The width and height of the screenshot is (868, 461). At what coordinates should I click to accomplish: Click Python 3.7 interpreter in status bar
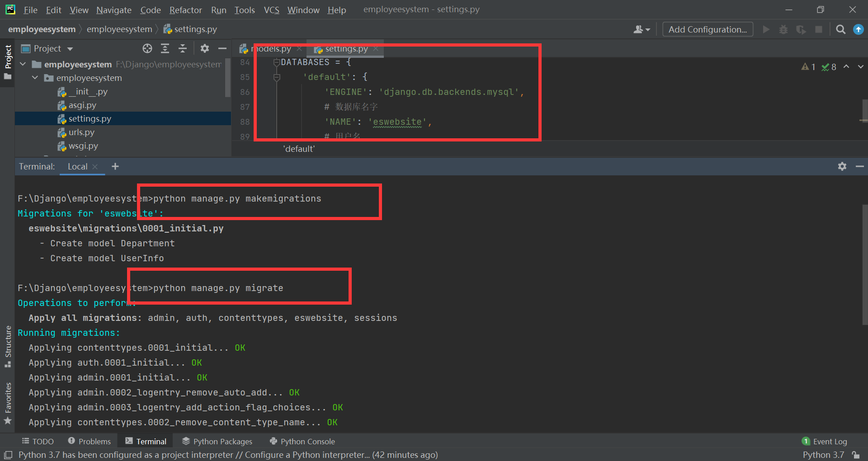823,455
